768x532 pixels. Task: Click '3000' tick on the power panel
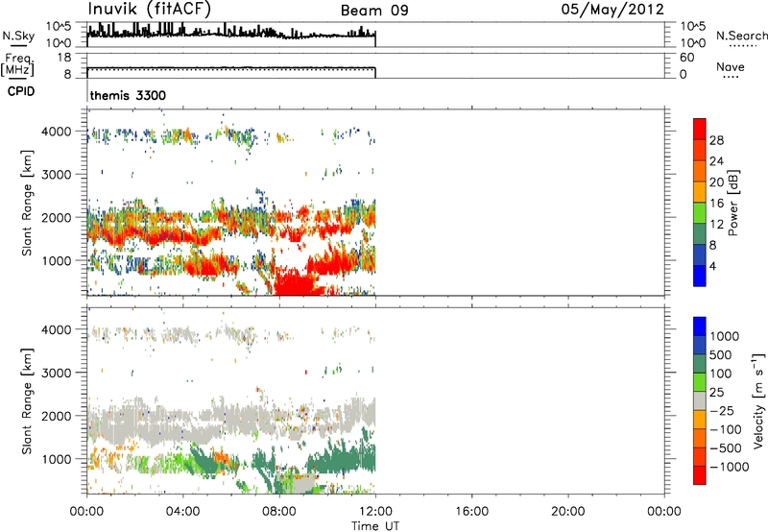click(x=57, y=175)
